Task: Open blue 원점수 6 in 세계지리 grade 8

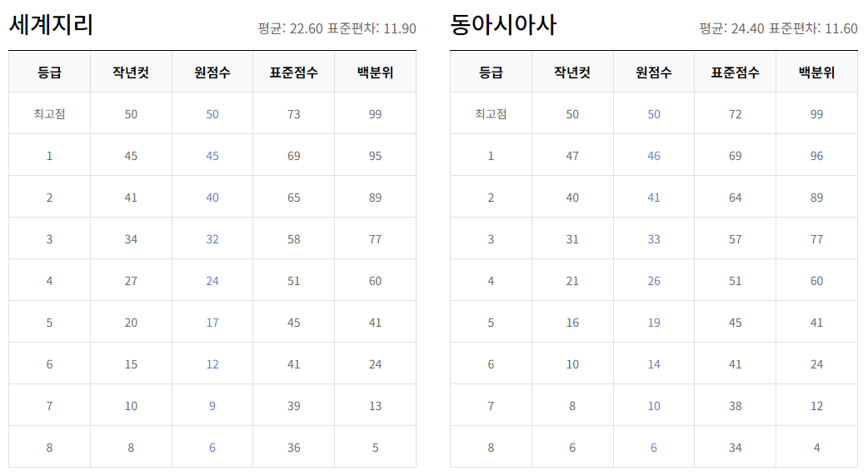Action: coord(212,447)
